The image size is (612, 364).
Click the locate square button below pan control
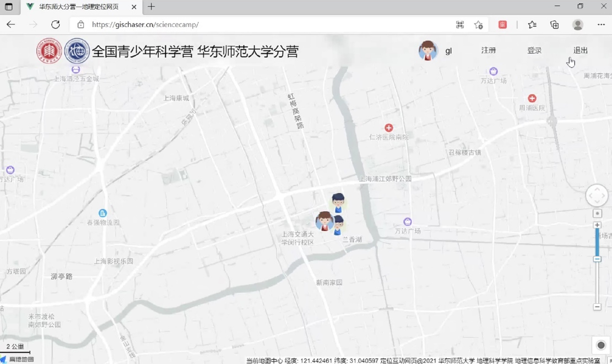coord(597,213)
